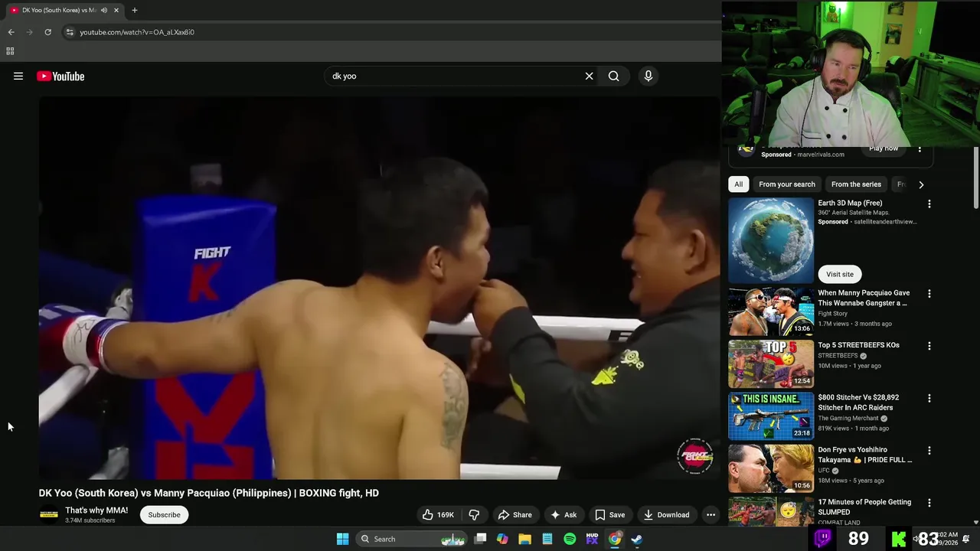Open the Windows Start menu

[x=343, y=539]
